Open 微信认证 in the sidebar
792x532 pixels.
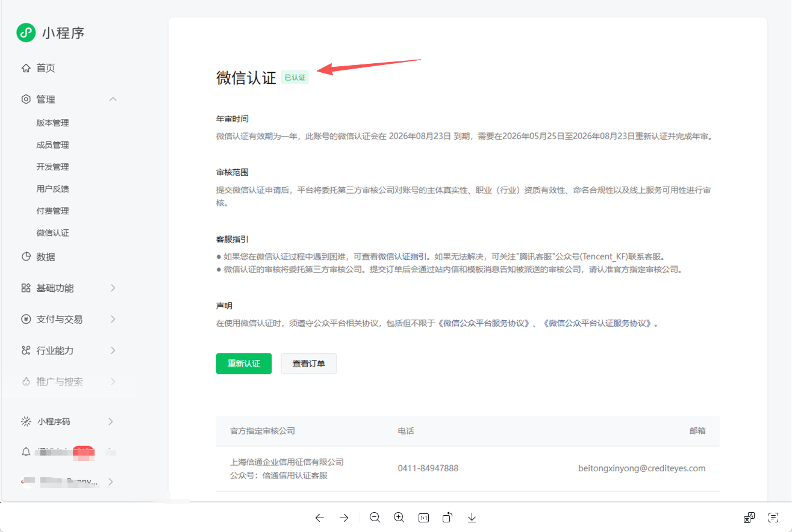point(52,233)
